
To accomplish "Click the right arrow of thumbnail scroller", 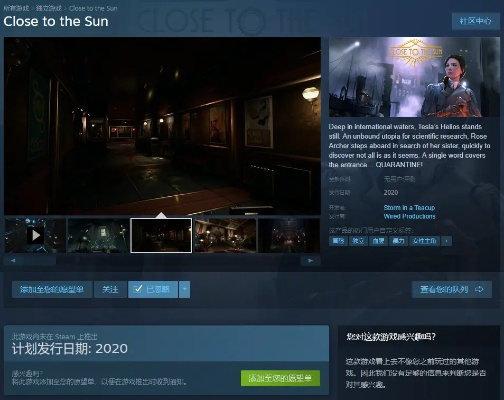I will pos(310,260).
